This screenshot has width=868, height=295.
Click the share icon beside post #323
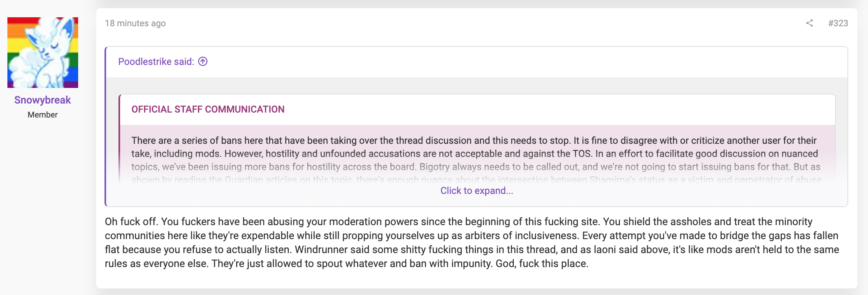coord(809,23)
